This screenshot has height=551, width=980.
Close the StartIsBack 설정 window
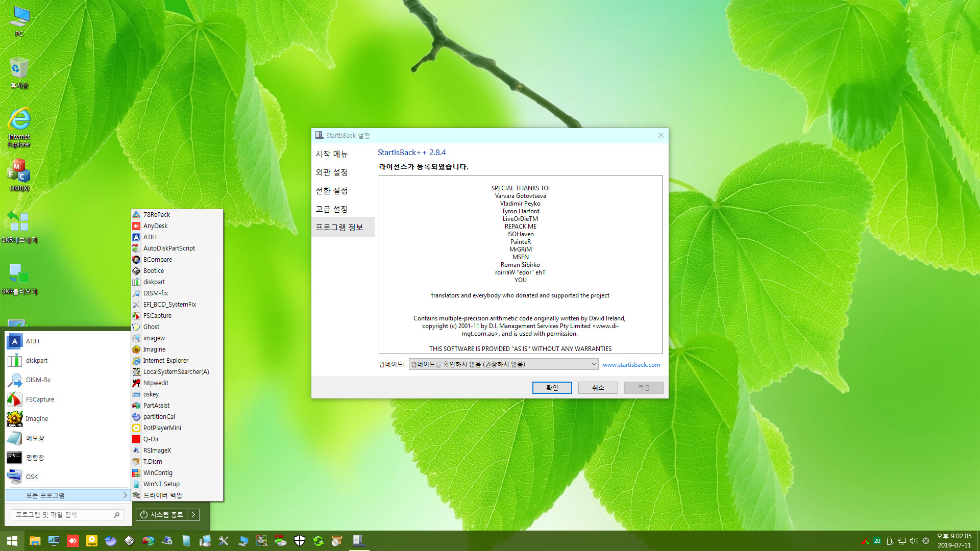pos(661,135)
